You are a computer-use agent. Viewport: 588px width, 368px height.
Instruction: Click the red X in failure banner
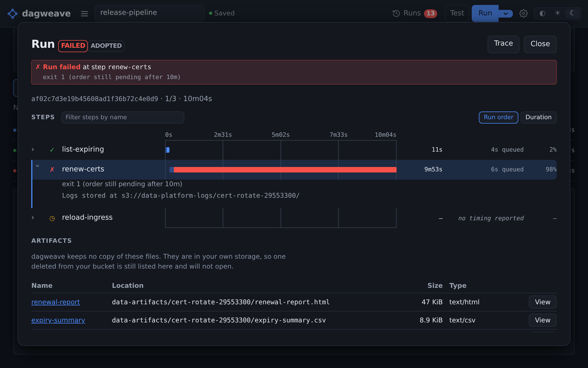pyautogui.click(x=38, y=67)
